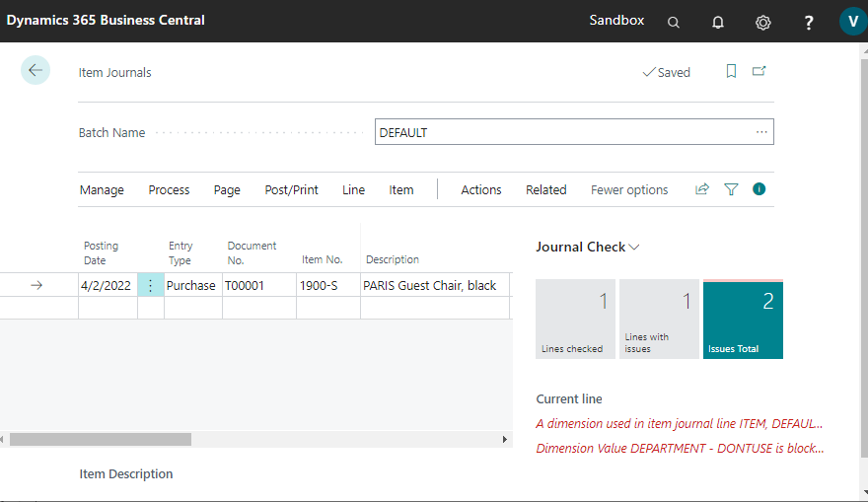Click the Description column header

(x=392, y=259)
